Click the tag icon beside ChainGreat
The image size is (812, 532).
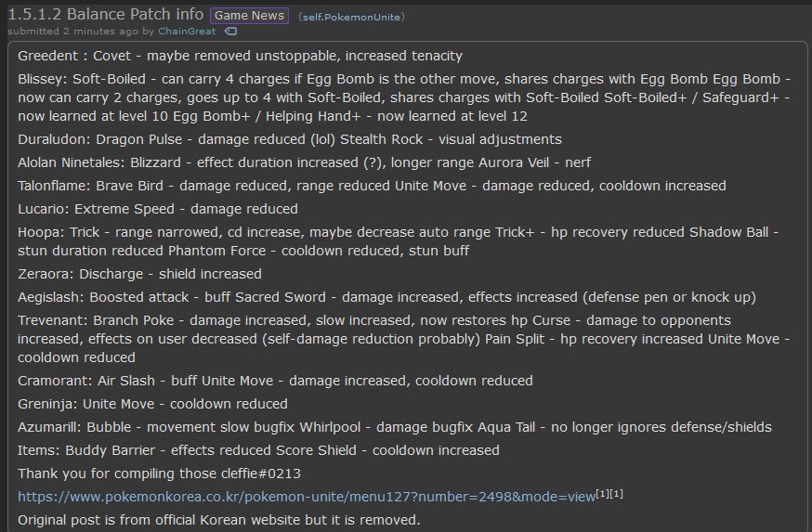coord(230,32)
